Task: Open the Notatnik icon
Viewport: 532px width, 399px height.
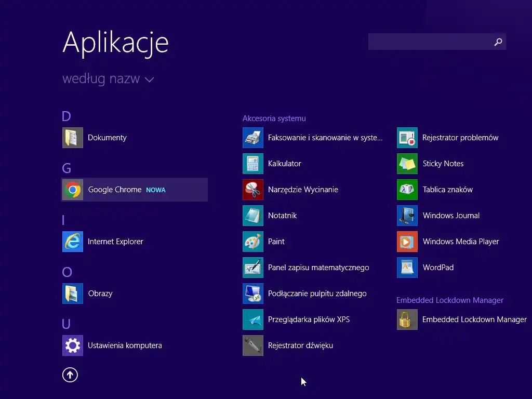Action: pyautogui.click(x=253, y=216)
